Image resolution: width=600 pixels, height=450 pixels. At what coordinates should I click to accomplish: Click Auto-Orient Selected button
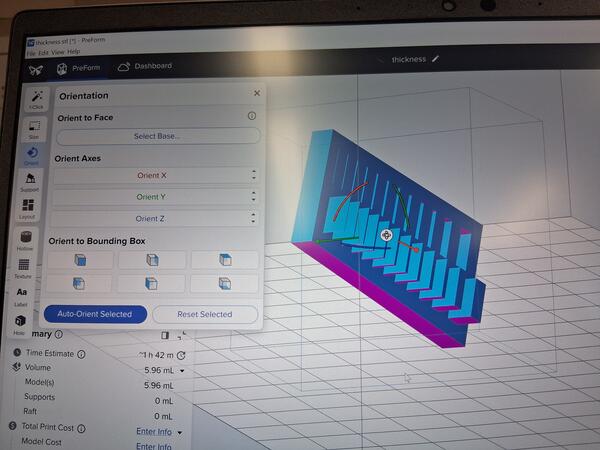95,314
